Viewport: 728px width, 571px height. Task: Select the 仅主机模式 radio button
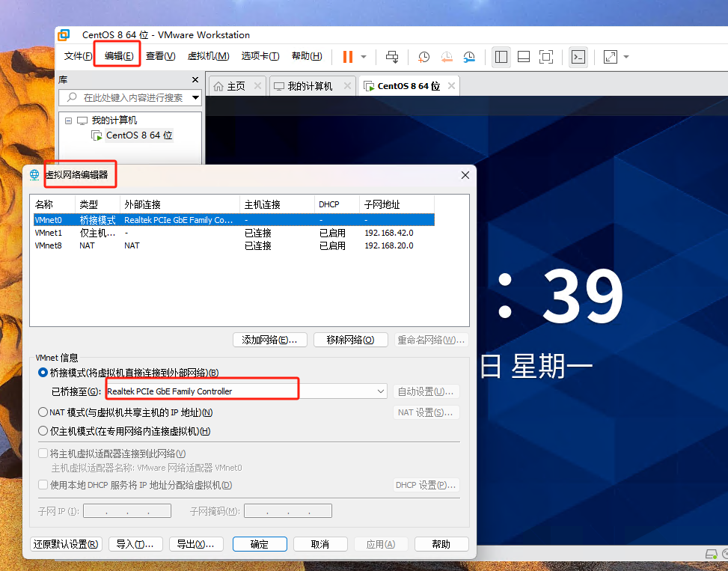(43, 431)
